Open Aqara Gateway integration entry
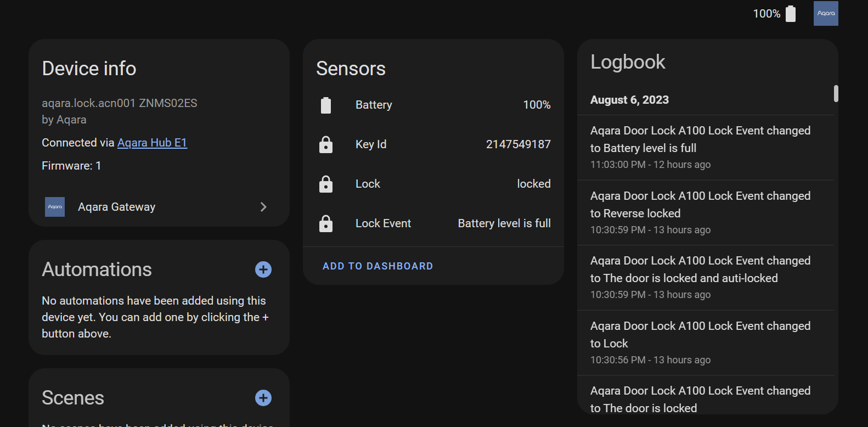This screenshot has height=427, width=868. click(x=159, y=207)
